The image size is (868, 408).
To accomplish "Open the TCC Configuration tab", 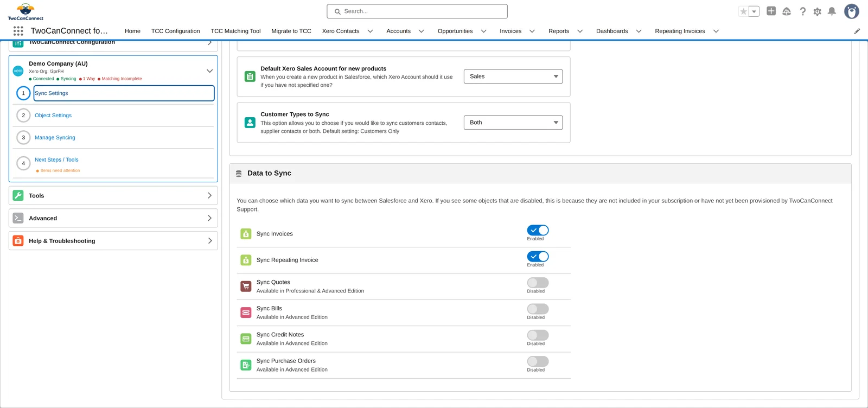I will pos(175,31).
